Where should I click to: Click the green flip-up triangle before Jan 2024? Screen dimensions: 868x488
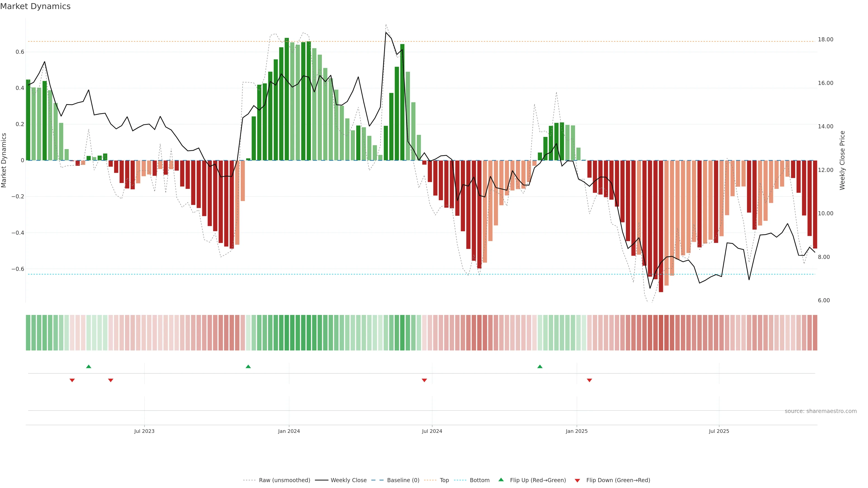pos(248,366)
